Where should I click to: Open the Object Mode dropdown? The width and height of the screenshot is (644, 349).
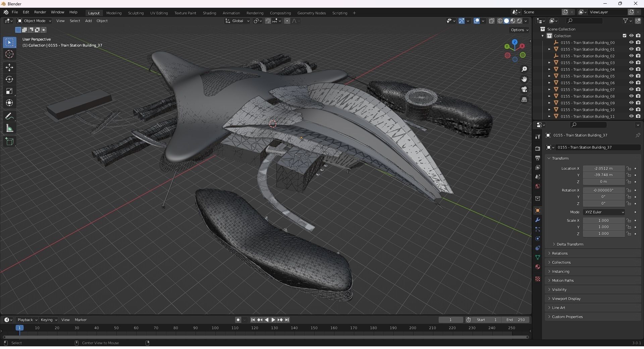(35, 21)
